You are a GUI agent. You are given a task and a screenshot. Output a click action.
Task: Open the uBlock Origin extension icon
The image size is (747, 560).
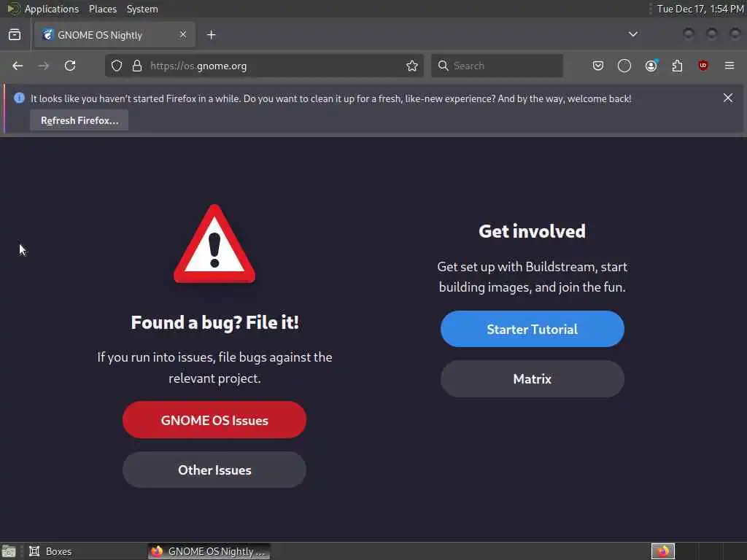[703, 66]
